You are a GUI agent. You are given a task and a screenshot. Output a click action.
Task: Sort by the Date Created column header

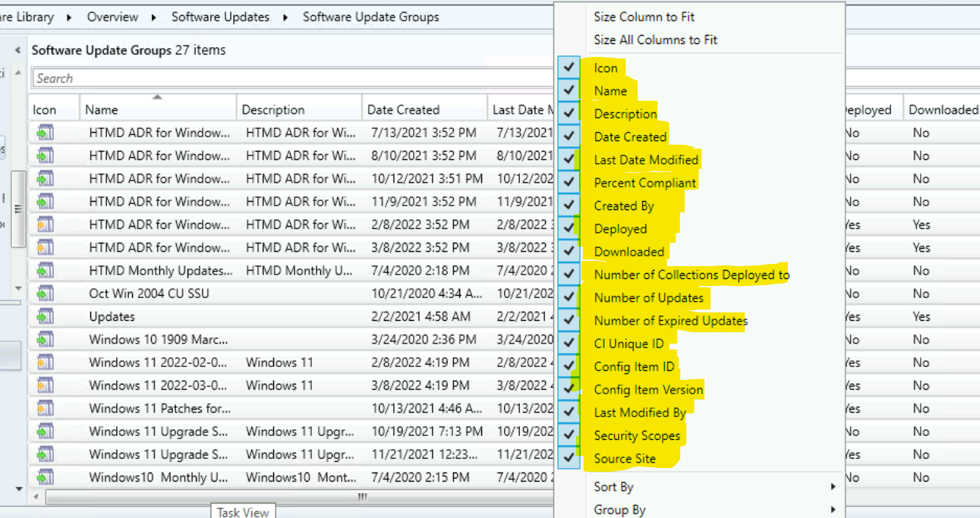424,109
